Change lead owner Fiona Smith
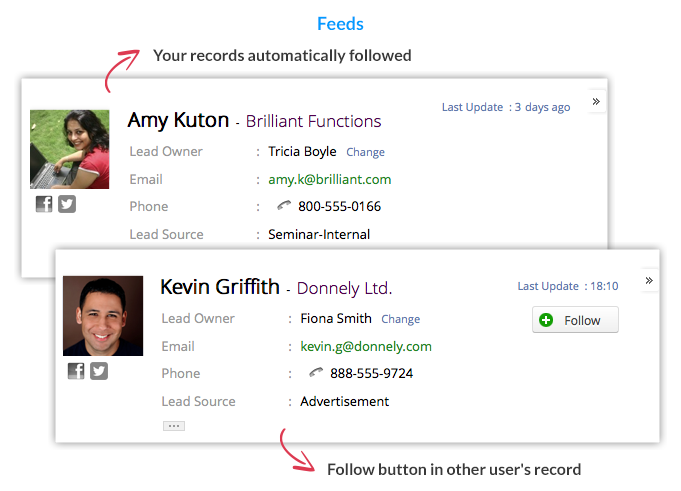 400,319
